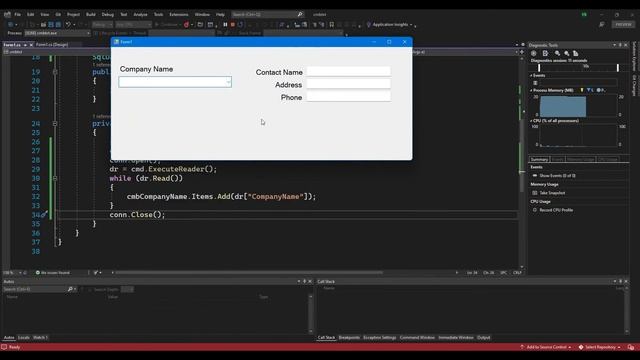640x360 pixels.
Task: Switch to the Output tab
Action: coord(484,338)
